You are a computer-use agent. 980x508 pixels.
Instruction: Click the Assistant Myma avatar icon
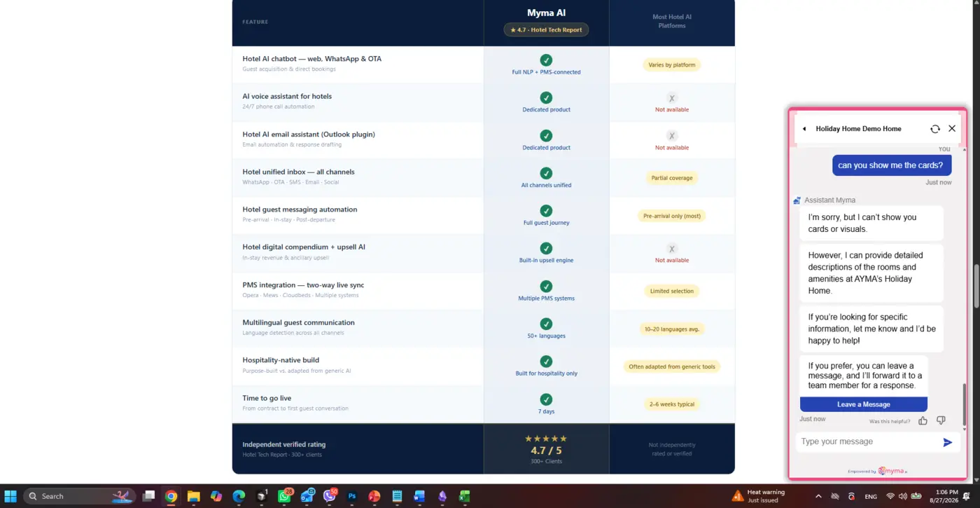coord(797,200)
